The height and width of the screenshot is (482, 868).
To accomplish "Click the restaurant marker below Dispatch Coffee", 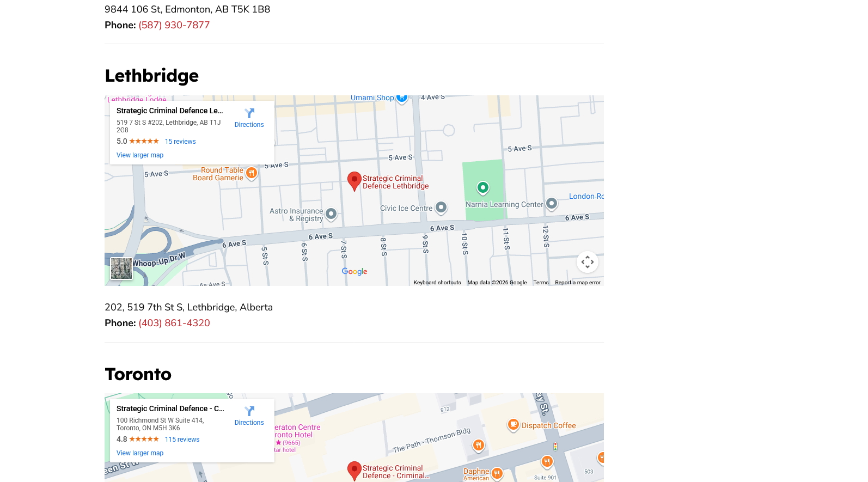I will (x=547, y=462).
